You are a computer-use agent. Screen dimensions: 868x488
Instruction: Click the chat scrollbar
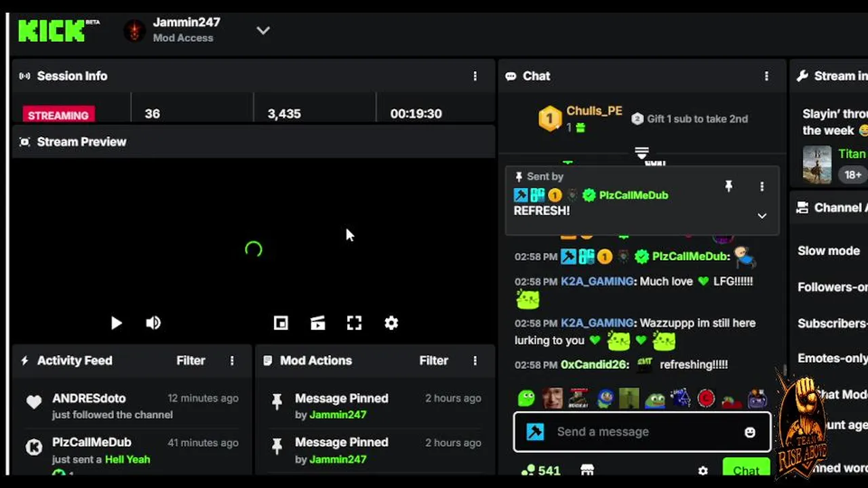[785, 371]
